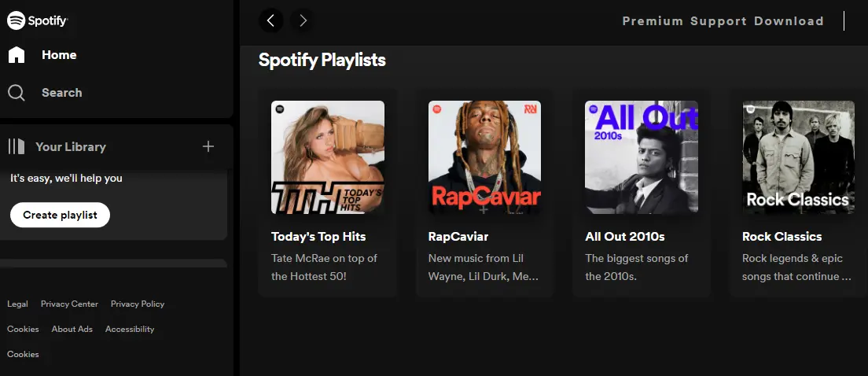Screen dimensions: 868x376
Task: Go forward with the right arrow
Action: coord(303,21)
